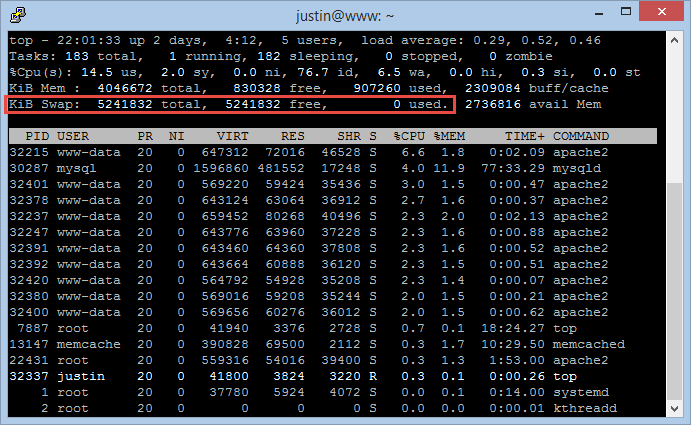Viewport: 691px width, 425px height.
Task: Click the PuTTY icon in title bar
Action: [x=18, y=15]
